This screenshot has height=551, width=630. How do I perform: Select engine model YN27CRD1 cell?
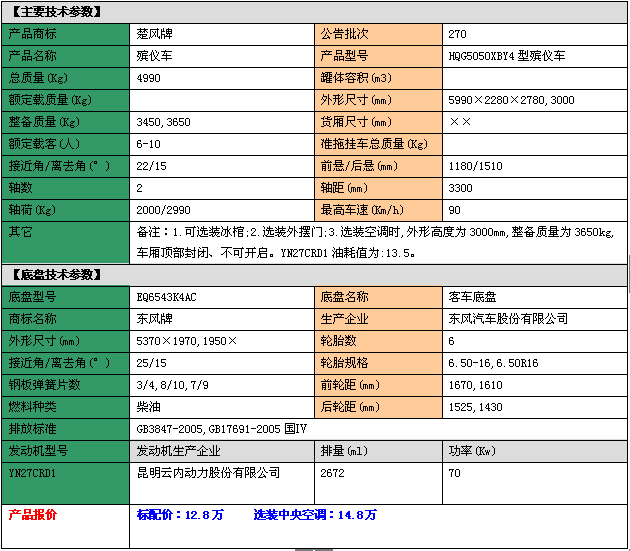[65, 484]
